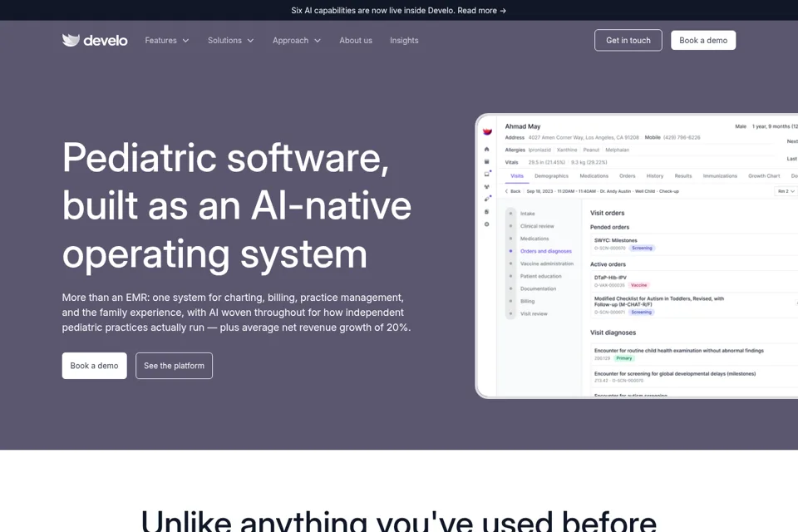The image size is (798, 532).
Task: Select the Vaccine administration step
Action: (547, 264)
